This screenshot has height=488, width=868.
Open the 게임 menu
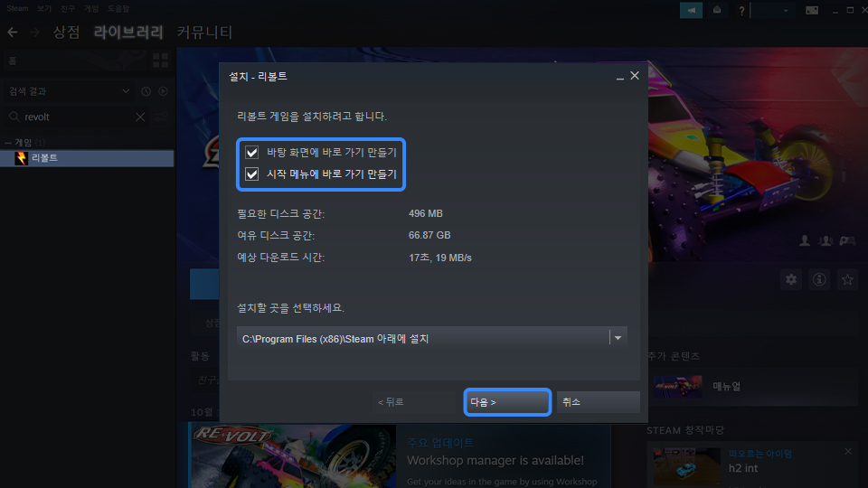click(90, 8)
